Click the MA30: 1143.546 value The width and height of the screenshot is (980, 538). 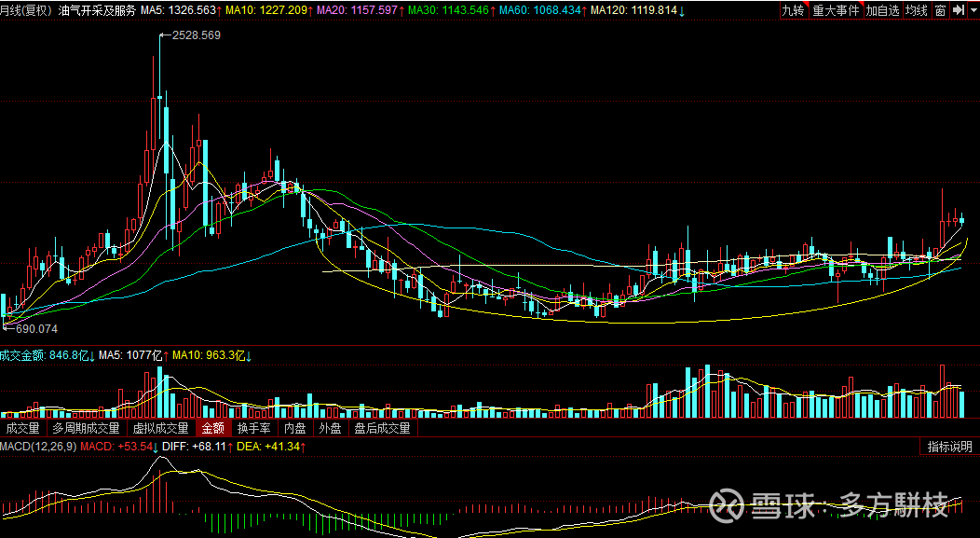point(451,10)
